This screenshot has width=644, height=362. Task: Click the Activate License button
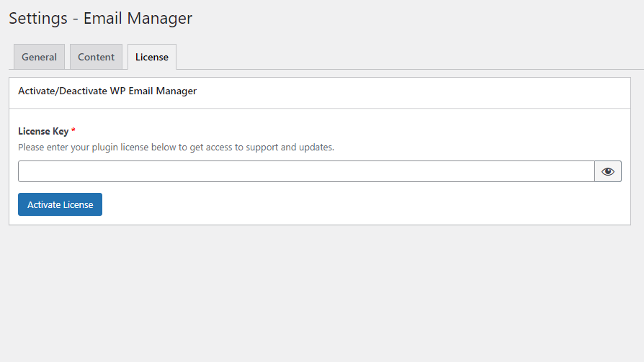point(60,204)
